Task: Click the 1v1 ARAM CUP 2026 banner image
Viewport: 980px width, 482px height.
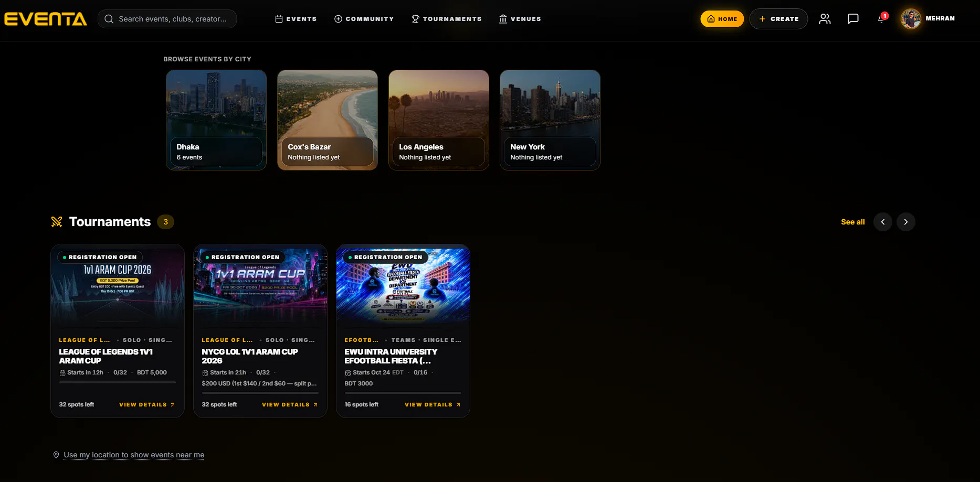Action: [x=118, y=286]
